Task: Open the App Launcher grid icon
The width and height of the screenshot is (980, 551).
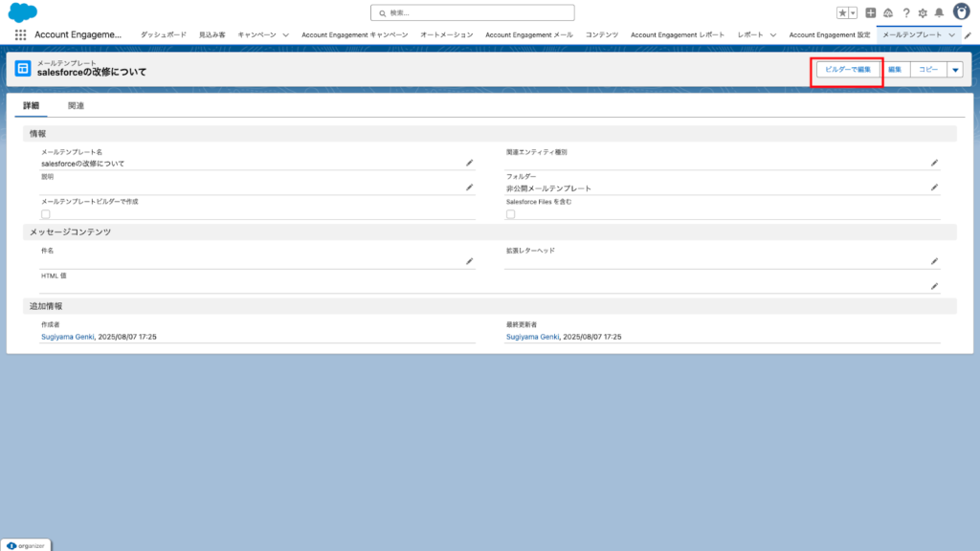Action: click(21, 35)
